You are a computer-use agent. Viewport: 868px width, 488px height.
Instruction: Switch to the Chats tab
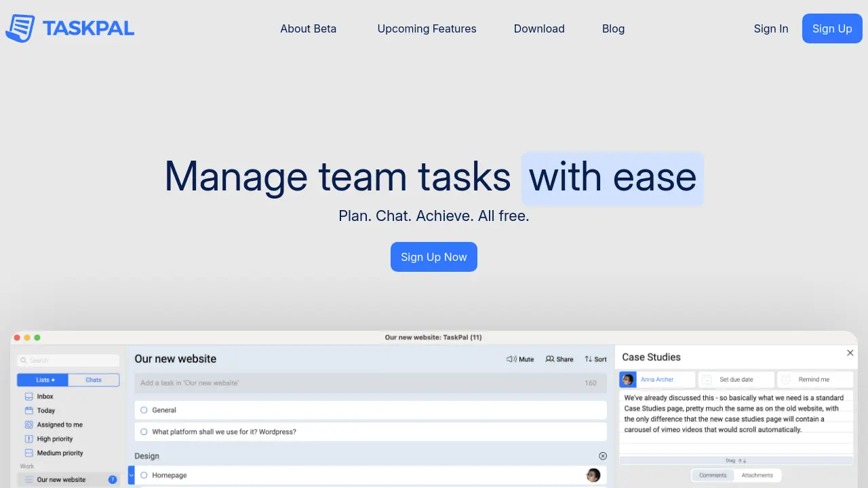(94, 380)
